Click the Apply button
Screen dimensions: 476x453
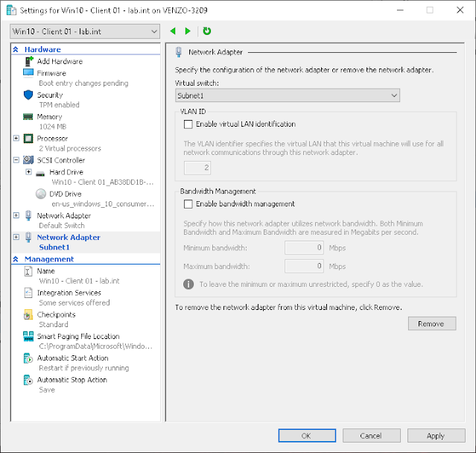436,436
